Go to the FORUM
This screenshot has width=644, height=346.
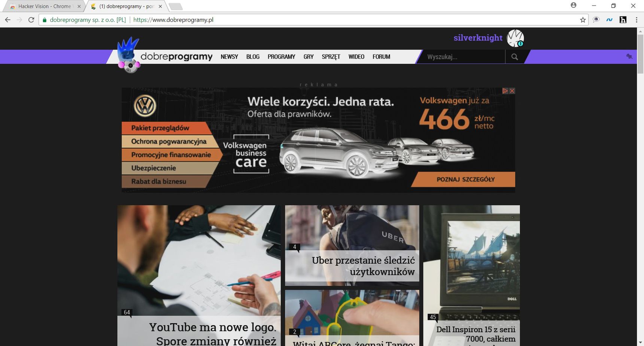[381, 57]
